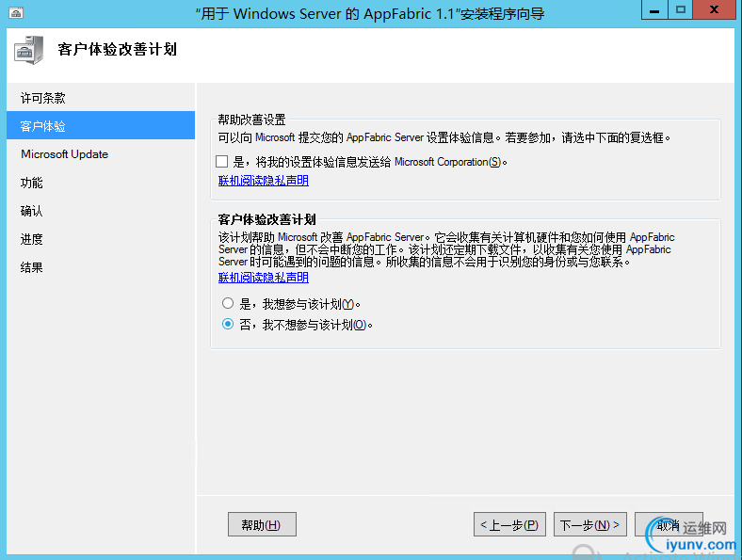Proceed with 下一步(N) button
This screenshot has width=742, height=560.
coord(590,524)
